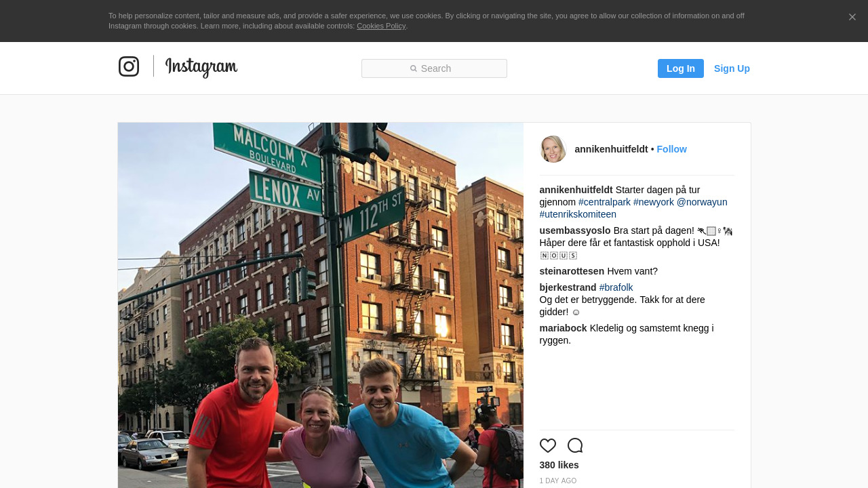Open the #brafolk hashtag
The width and height of the screenshot is (868, 488).
tap(616, 287)
